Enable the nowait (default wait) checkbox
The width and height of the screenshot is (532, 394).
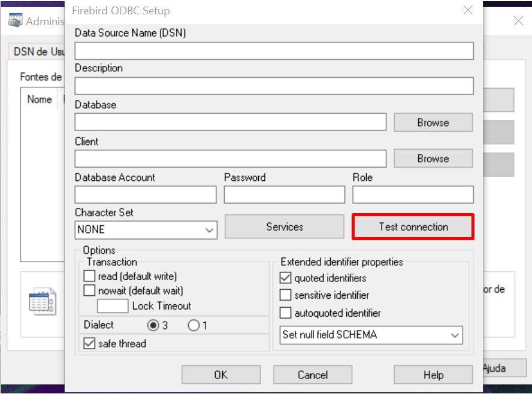tap(89, 290)
